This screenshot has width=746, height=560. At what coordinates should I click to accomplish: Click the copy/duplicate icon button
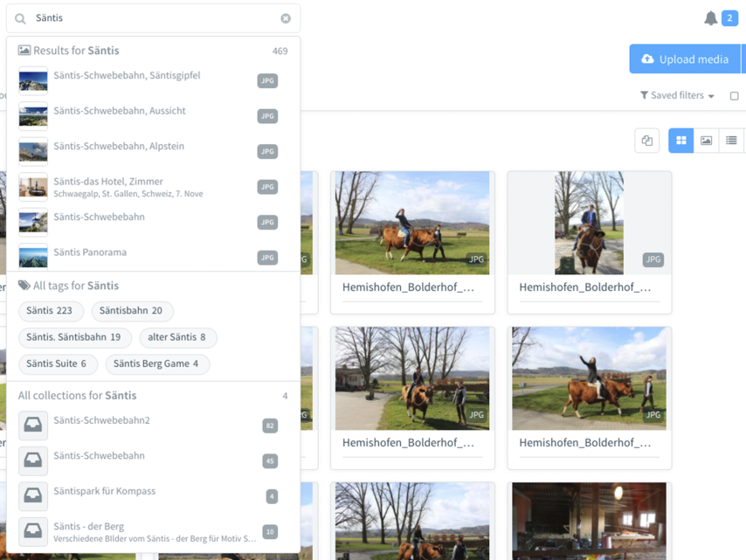point(647,141)
